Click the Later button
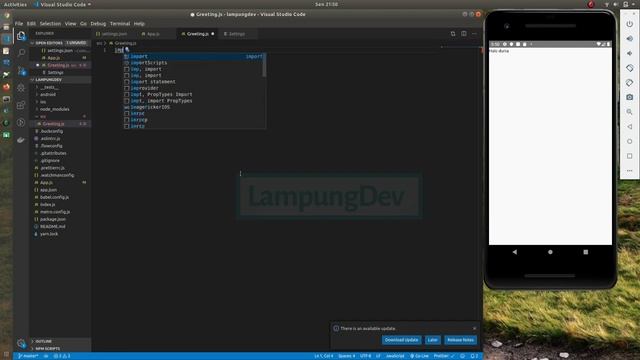Viewport: 640px width, 360px height. [x=432, y=340]
